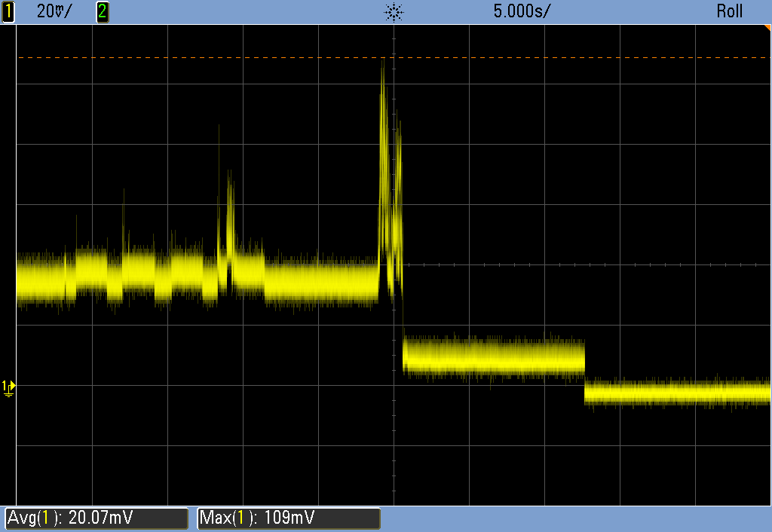The height and width of the screenshot is (532, 772).
Task: Click the channel 2 indicator badge
Action: pyautogui.click(x=103, y=11)
